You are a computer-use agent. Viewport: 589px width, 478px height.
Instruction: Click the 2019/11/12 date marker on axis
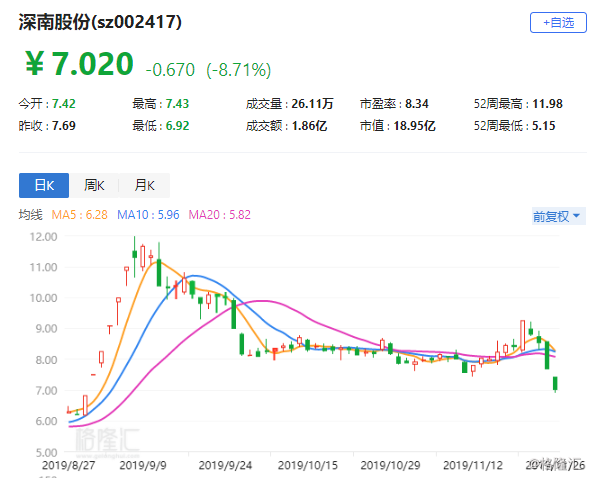pos(473,466)
